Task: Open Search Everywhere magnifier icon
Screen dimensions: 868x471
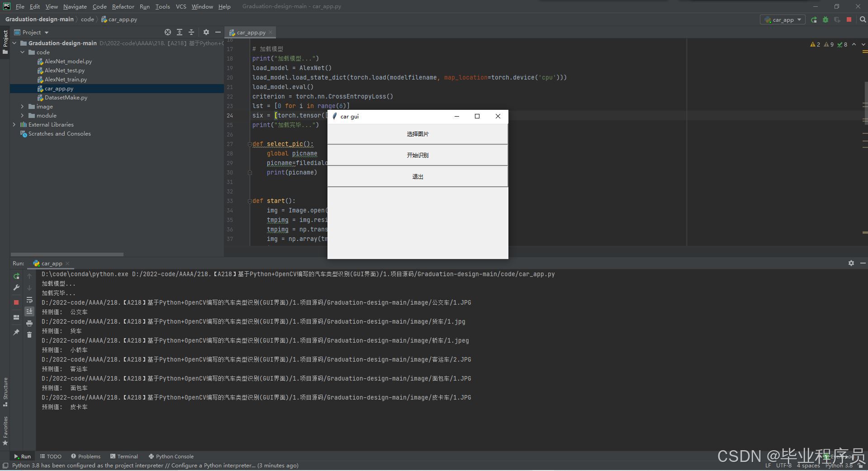Action: [x=863, y=20]
